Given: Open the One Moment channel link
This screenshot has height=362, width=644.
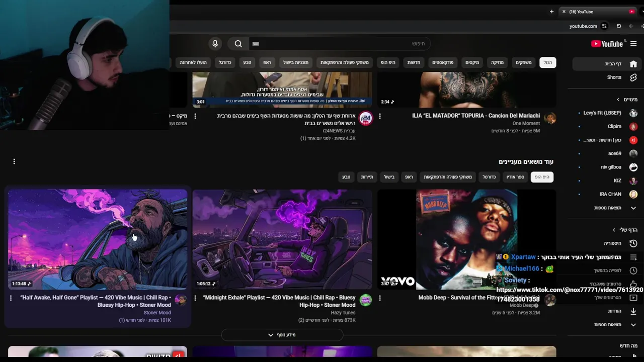Looking at the screenshot, I should pos(526,123).
